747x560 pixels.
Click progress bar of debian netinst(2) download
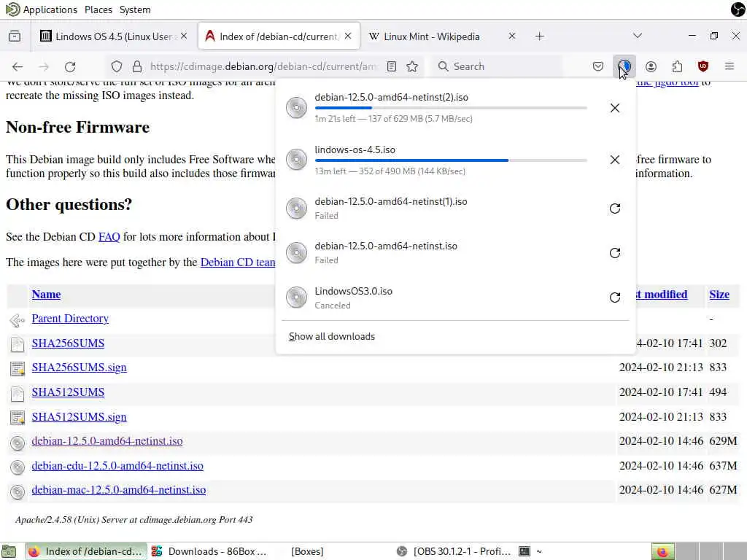pyautogui.click(x=451, y=108)
